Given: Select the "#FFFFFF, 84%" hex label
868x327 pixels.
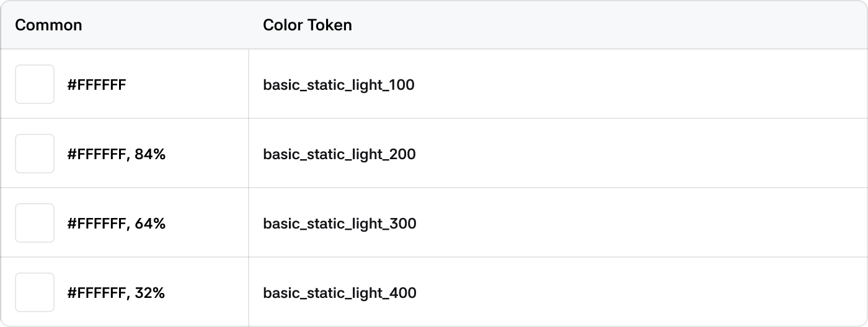Looking at the screenshot, I should [x=116, y=154].
